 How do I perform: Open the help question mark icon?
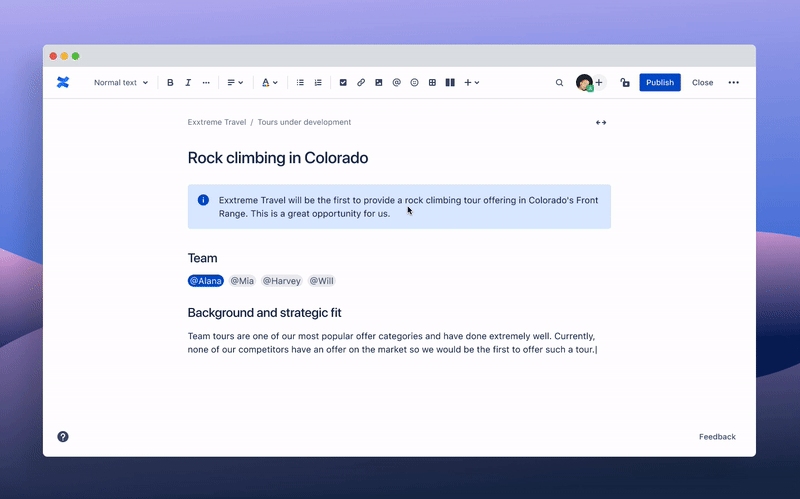click(63, 437)
